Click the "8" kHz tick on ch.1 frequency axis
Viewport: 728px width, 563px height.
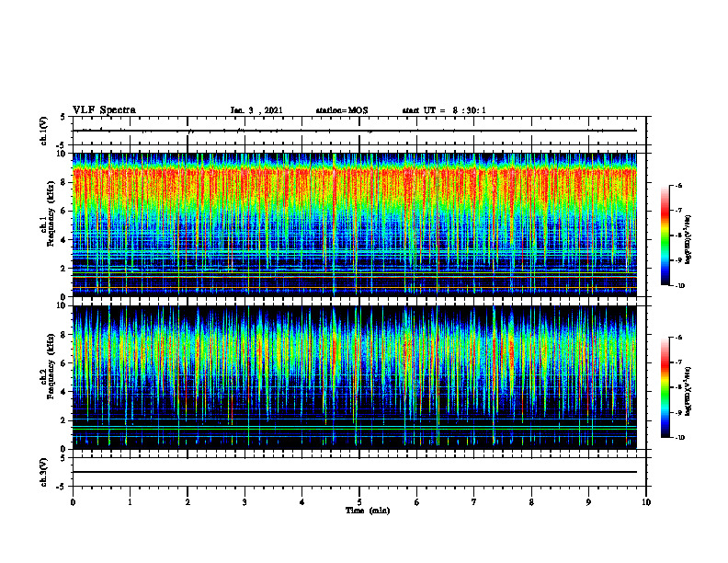click(64, 182)
